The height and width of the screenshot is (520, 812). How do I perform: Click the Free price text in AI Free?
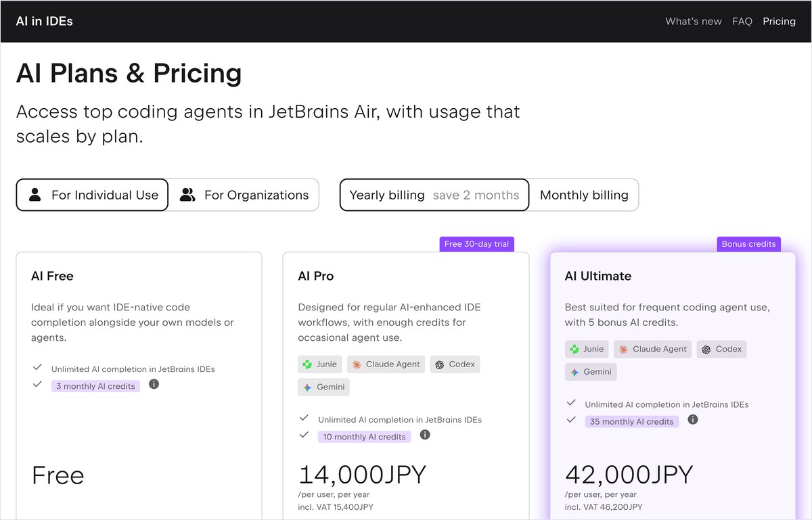point(58,475)
